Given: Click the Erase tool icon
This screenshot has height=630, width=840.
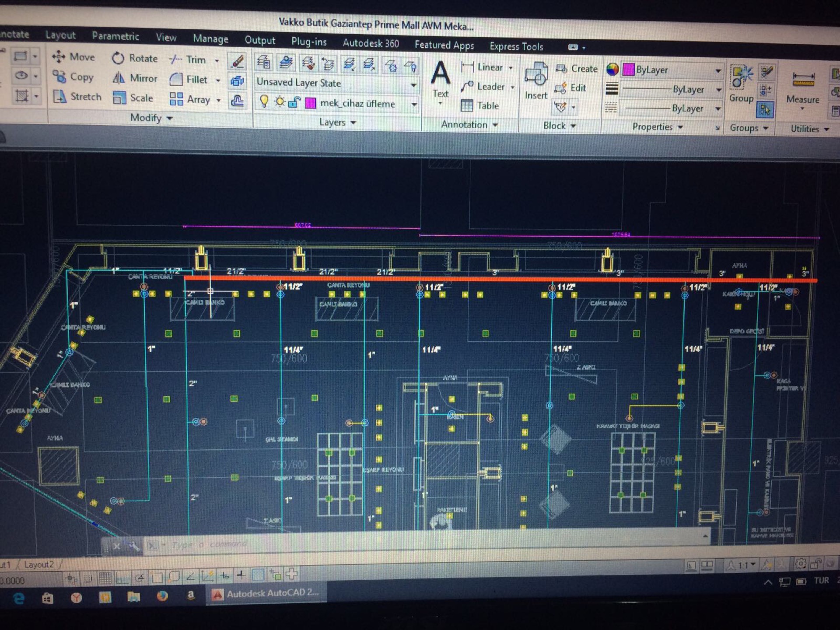Looking at the screenshot, I should (x=238, y=61).
